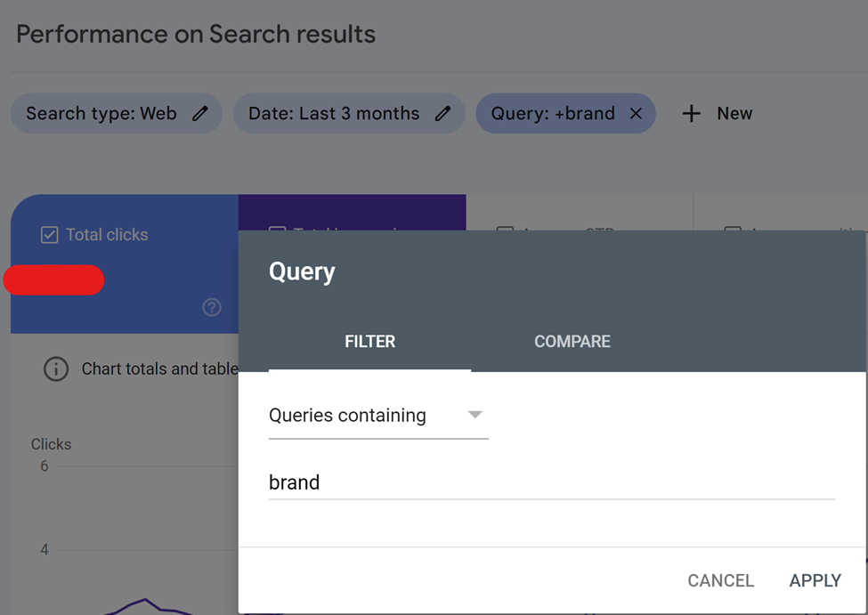The image size is (868, 615).
Task: Open the Date: Last 3 months chip
Action: (x=334, y=114)
